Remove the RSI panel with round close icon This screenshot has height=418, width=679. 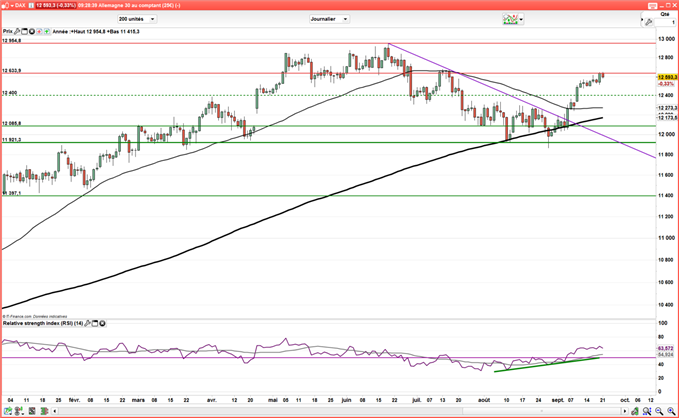102,323
